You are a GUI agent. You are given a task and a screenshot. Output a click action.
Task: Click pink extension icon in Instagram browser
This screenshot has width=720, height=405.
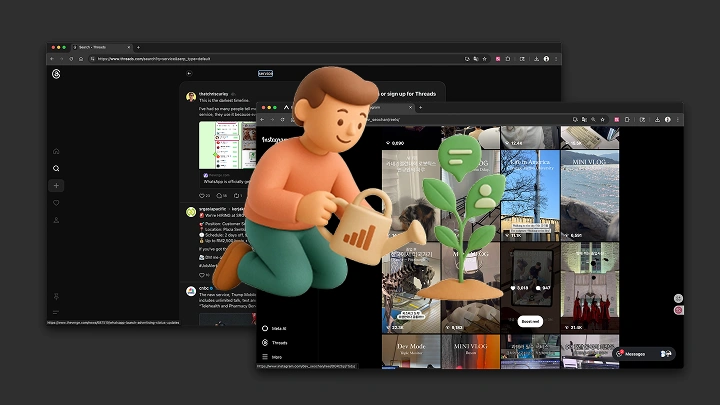617,119
